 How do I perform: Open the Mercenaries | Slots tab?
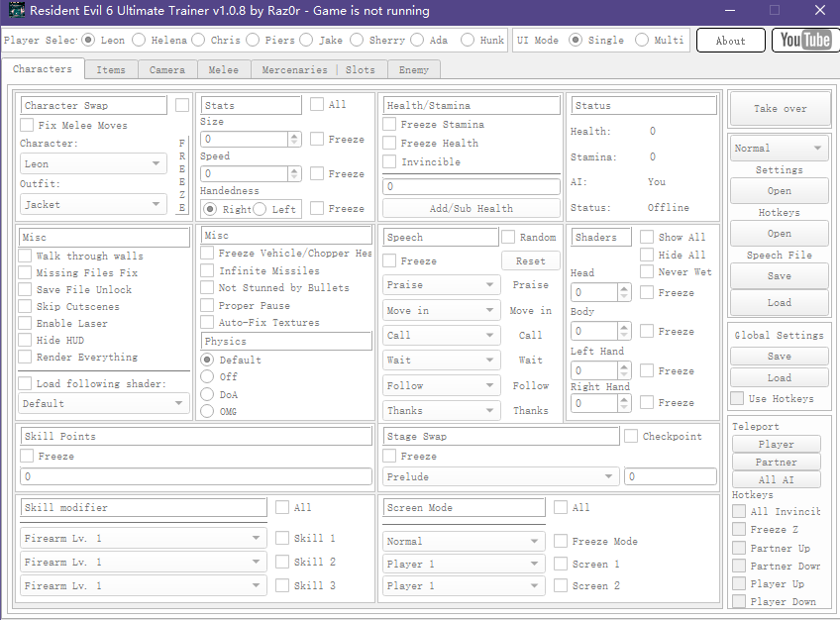click(318, 69)
